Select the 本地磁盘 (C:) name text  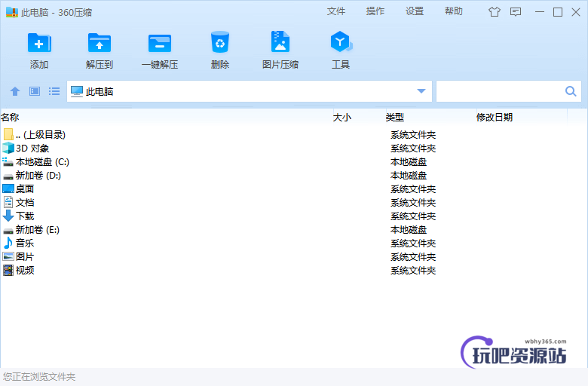42,161
